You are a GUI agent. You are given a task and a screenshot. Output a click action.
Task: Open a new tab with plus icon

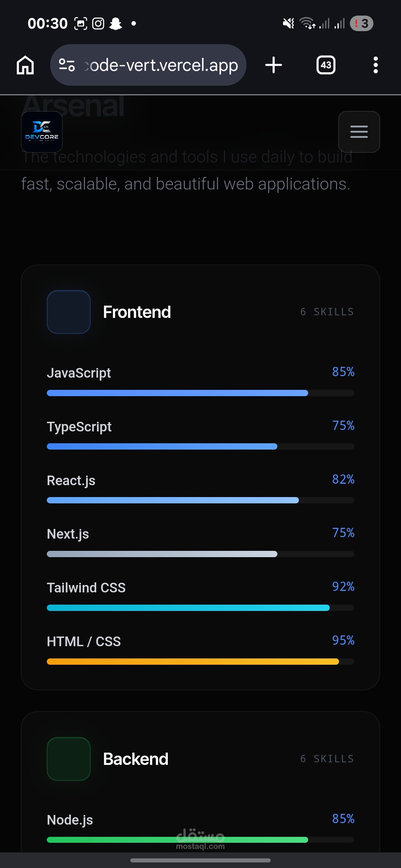tap(274, 65)
